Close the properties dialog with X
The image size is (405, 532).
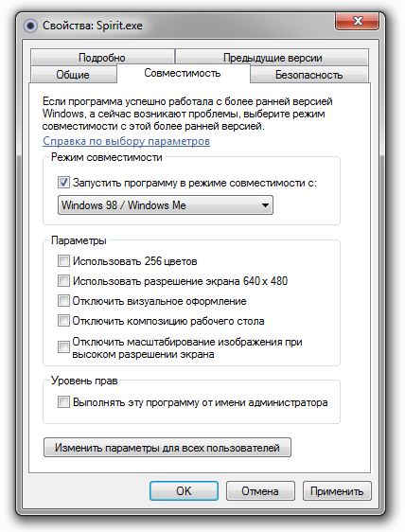pyautogui.click(x=357, y=22)
